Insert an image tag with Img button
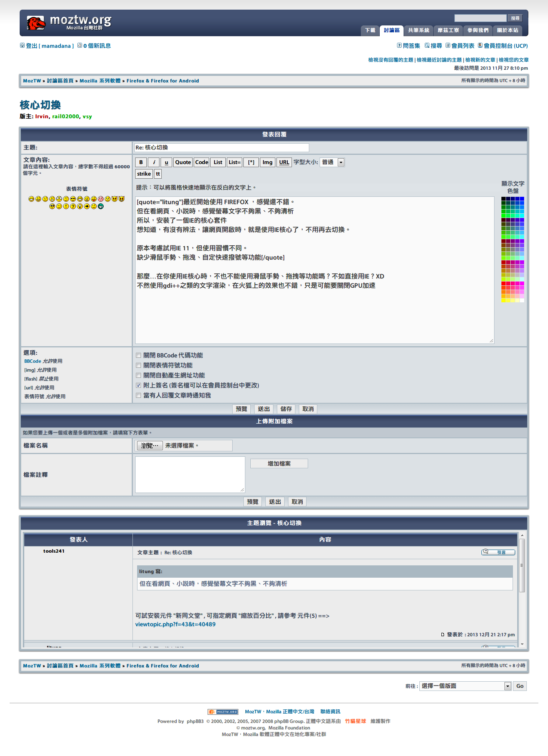 click(267, 162)
